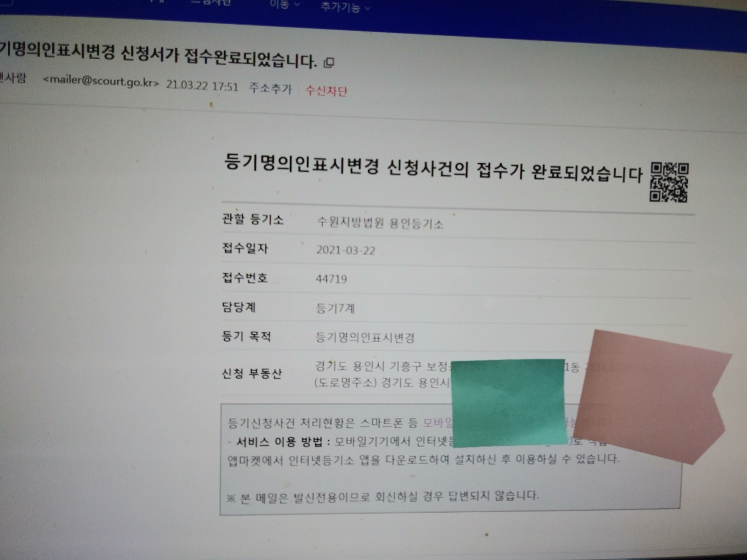
Task: Click the mail subject 신청서가 접수완료되었습니다
Action: (x=218, y=57)
